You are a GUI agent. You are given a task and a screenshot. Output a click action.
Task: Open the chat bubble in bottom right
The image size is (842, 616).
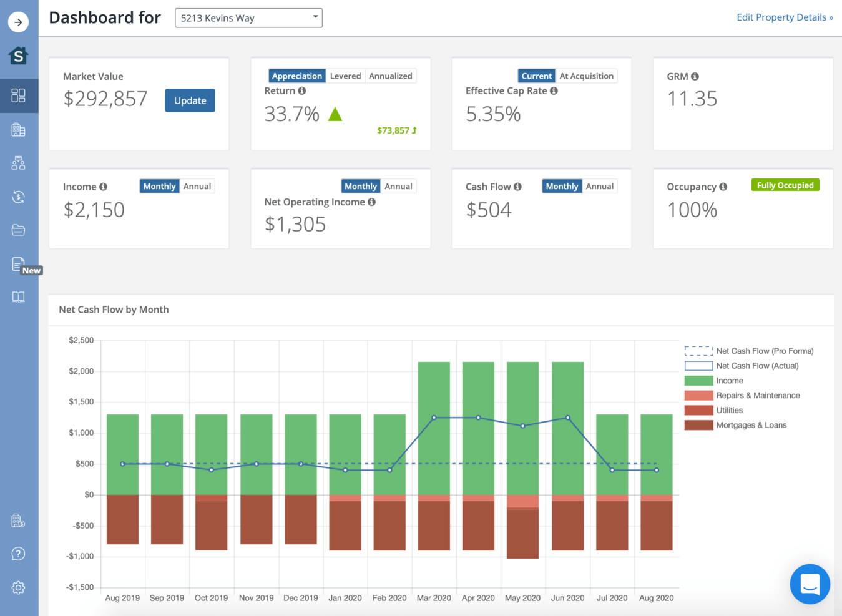810,584
